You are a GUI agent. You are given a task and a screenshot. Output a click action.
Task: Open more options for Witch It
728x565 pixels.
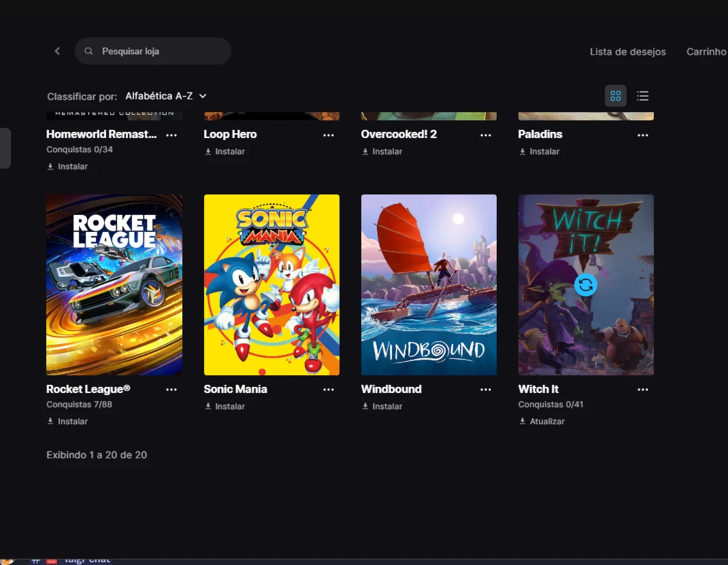tap(643, 390)
